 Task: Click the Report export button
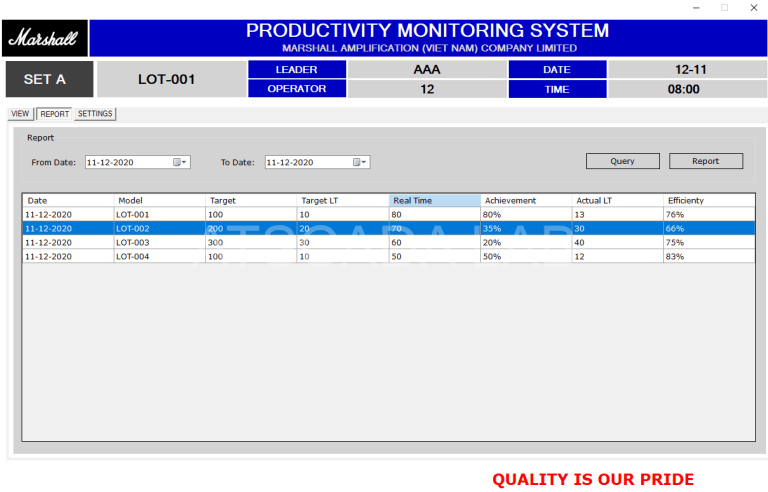(x=706, y=161)
